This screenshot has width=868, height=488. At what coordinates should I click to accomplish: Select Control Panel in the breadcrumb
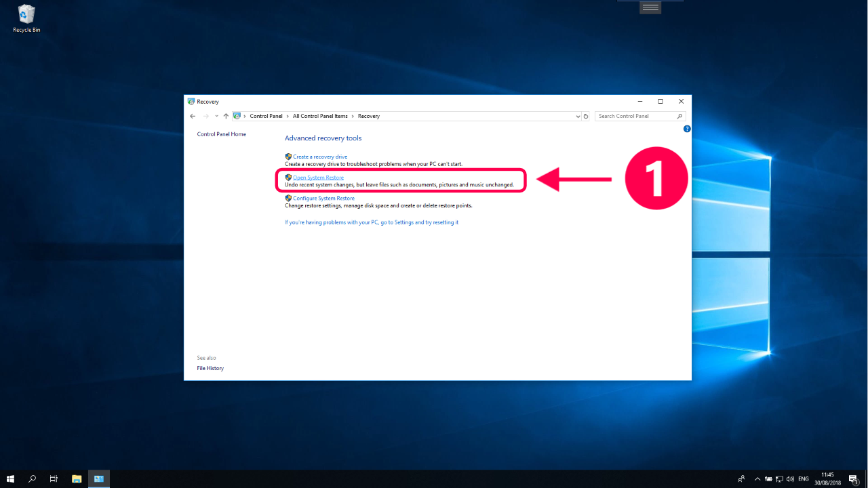pyautogui.click(x=266, y=116)
